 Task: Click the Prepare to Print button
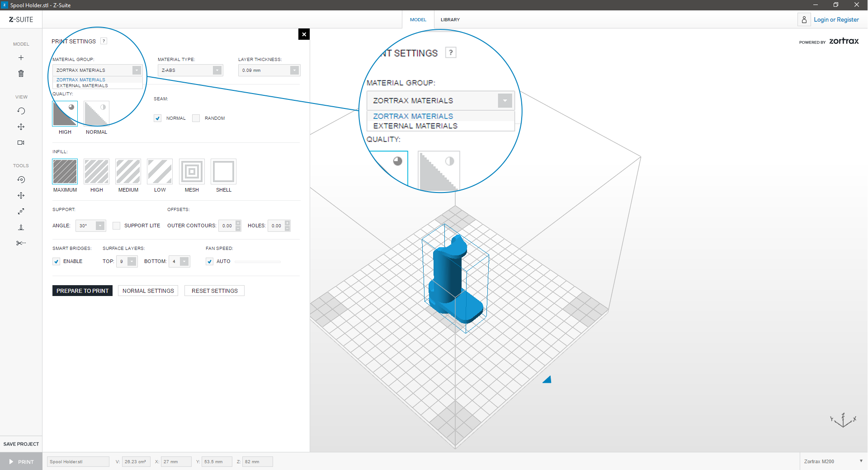pyautogui.click(x=82, y=291)
